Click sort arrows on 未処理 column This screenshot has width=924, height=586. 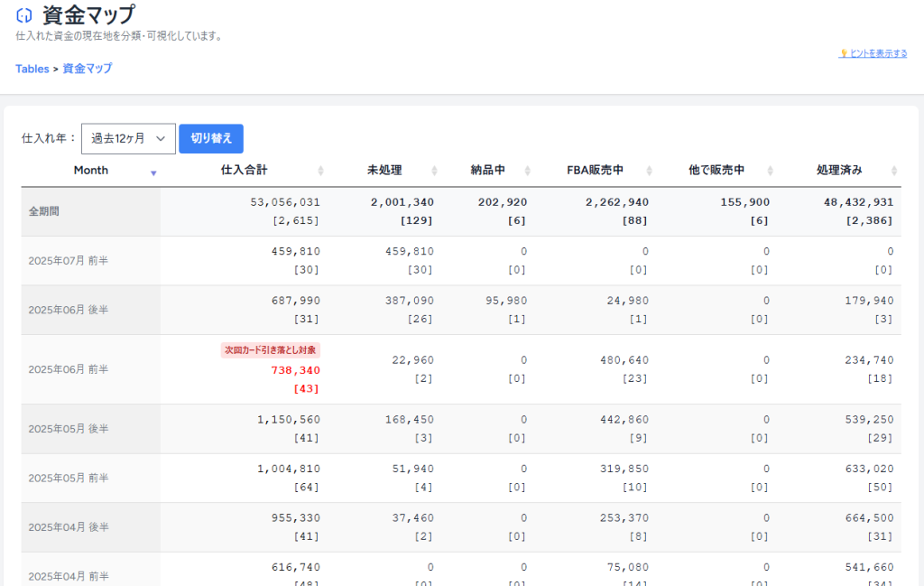tap(434, 171)
